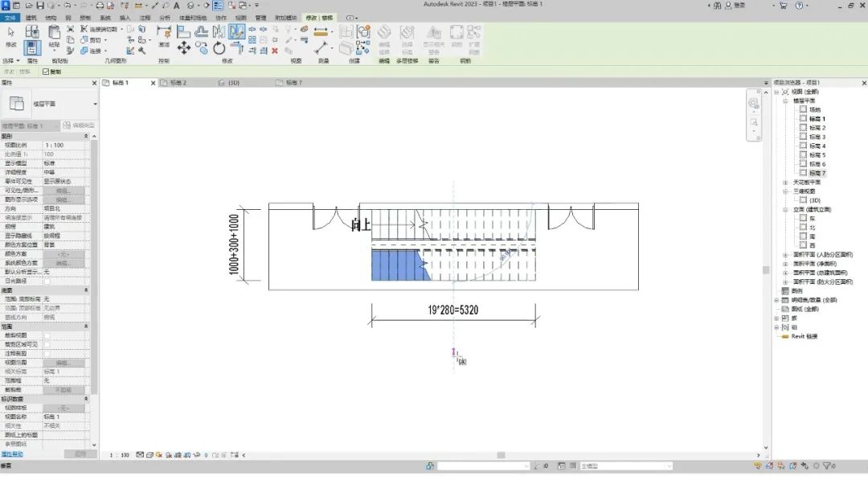Click the view scale 1 : 100 control

tap(120, 455)
